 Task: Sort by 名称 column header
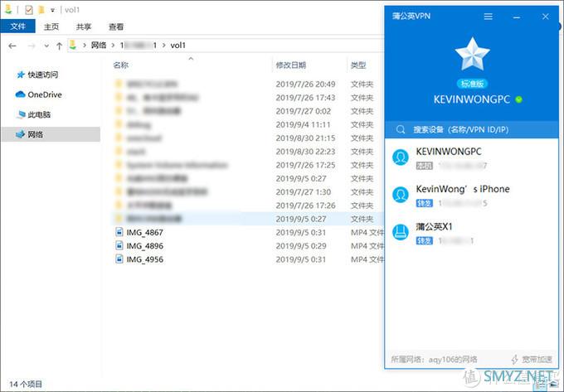120,65
